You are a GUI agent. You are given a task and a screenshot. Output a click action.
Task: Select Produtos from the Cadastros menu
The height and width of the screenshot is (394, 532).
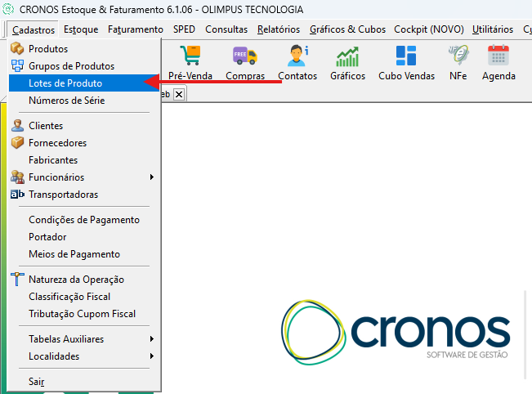(84, 48)
